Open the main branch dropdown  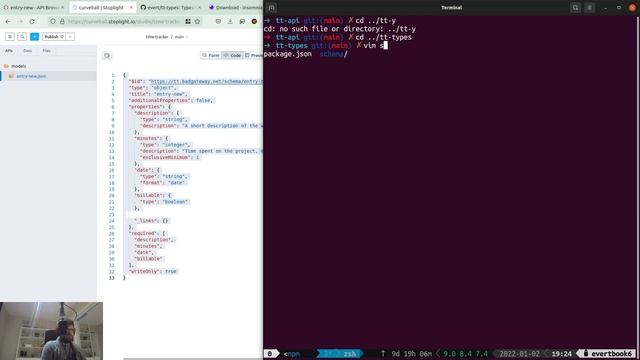coord(182,37)
